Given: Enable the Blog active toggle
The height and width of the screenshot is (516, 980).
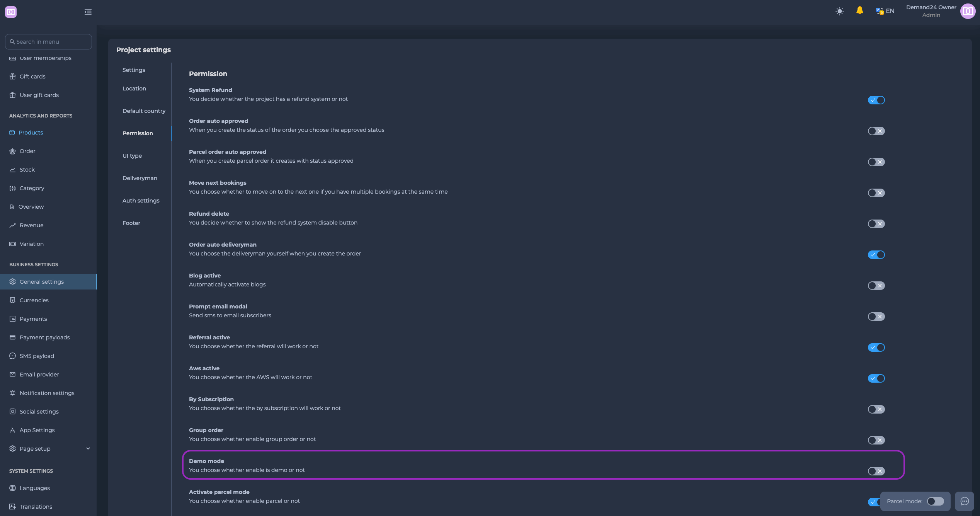Looking at the screenshot, I should click(x=876, y=286).
